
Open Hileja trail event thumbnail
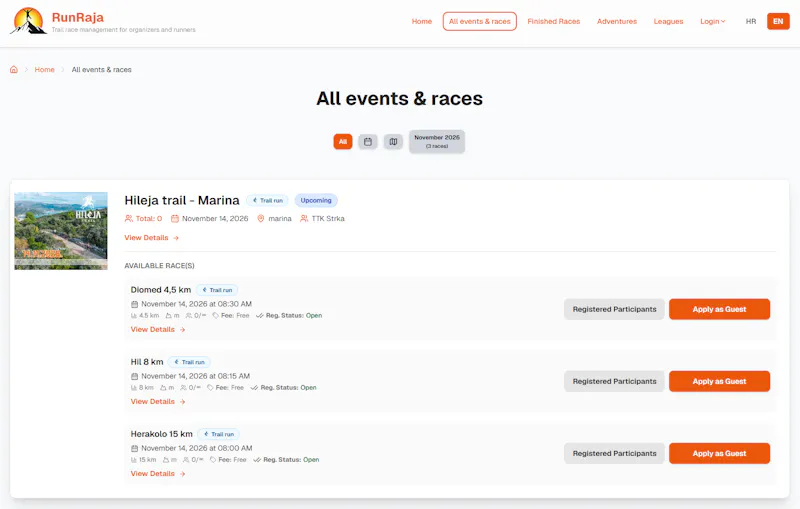point(61,231)
